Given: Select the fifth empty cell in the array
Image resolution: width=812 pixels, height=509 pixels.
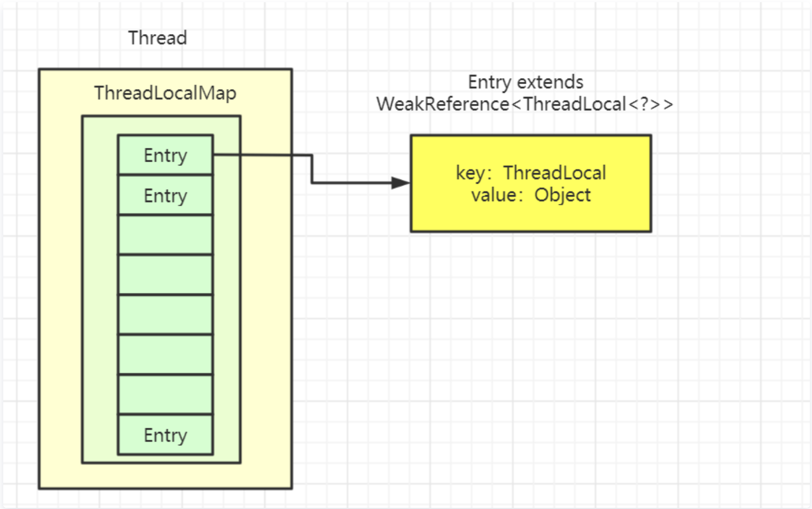Looking at the screenshot, I should pyautogui.click(x=164, y=314).
